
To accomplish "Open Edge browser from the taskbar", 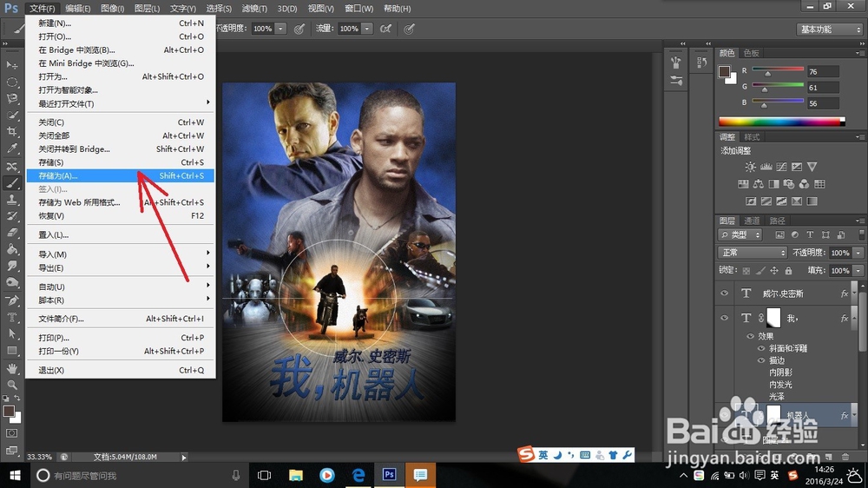I will [358, 475].
